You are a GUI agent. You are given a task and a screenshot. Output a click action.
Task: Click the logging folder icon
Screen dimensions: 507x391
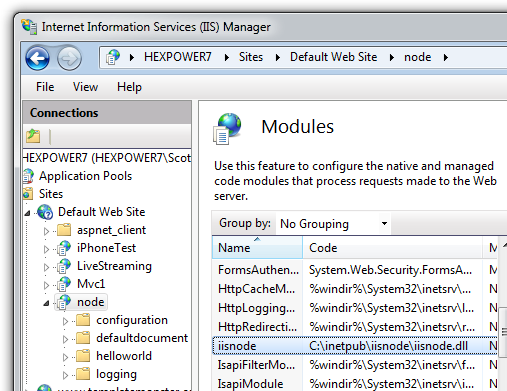(83, 373)
